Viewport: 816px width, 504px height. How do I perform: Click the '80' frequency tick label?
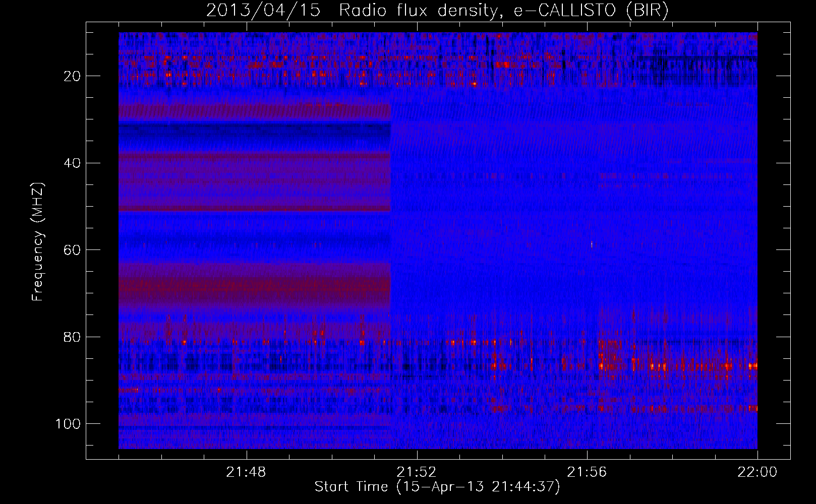pos(73,337)
